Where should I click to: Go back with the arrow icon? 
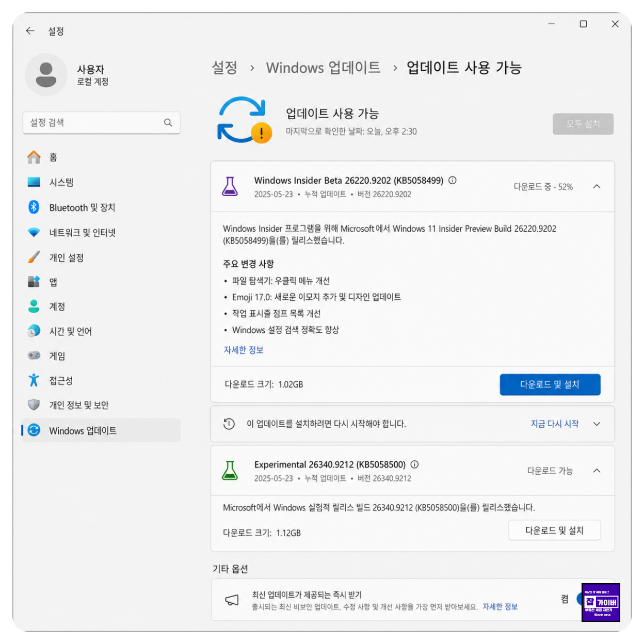[x=30, y=31]
